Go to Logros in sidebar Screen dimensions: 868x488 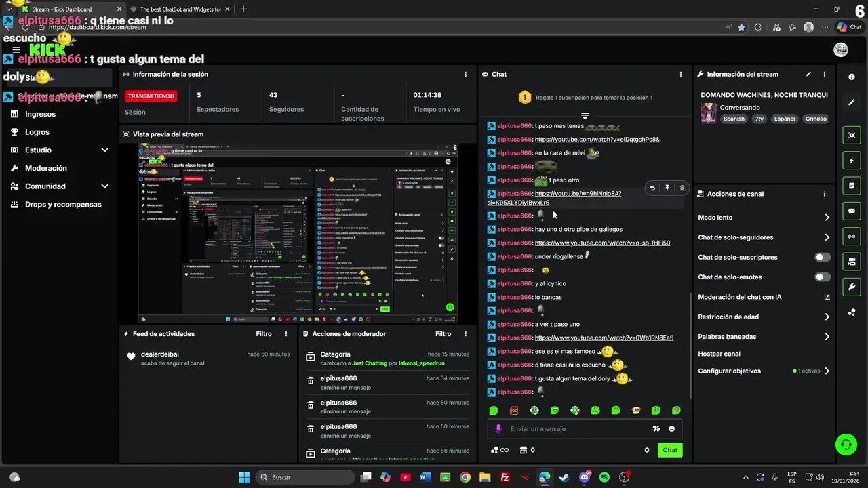pos(37,132)
